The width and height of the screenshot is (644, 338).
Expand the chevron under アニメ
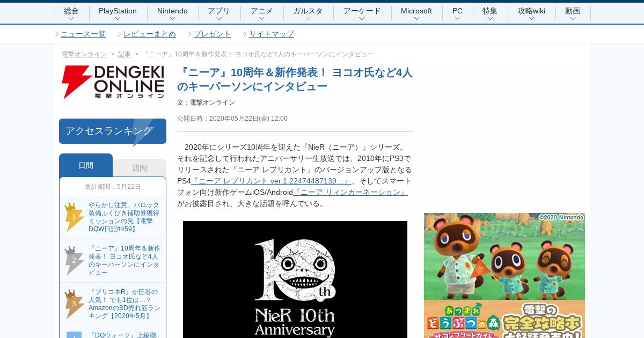click(x=262, y=19)
